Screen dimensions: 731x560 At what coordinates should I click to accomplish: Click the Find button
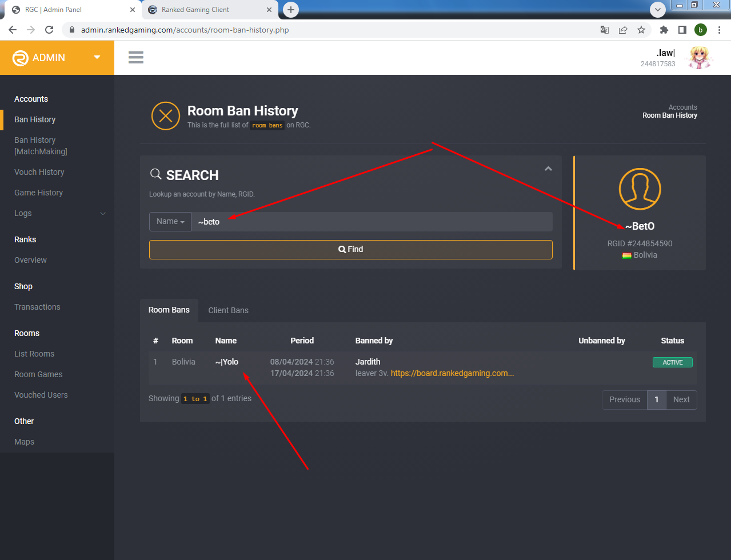coord(351,250)
